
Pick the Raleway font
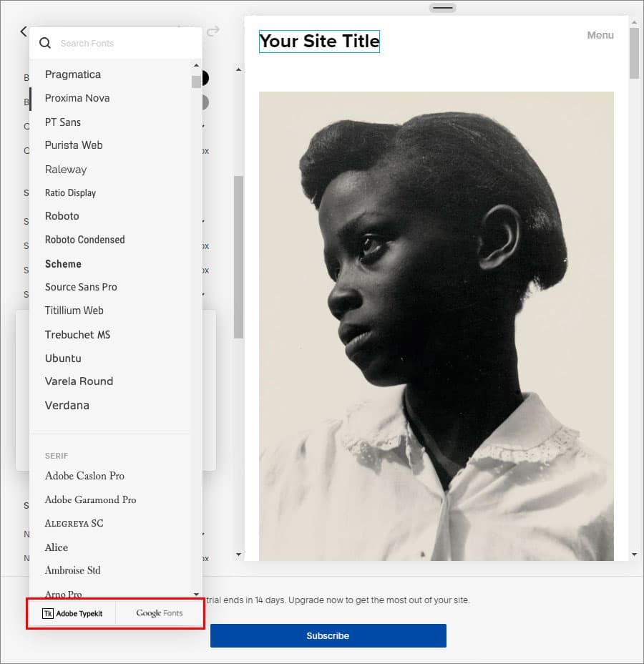pos(66,170)
